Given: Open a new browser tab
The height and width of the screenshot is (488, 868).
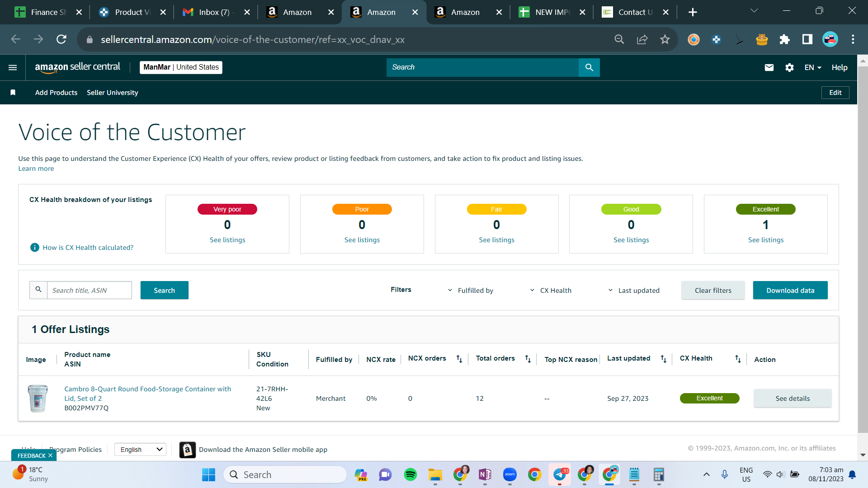Looking at the screenshot, I should pos(693,12).
